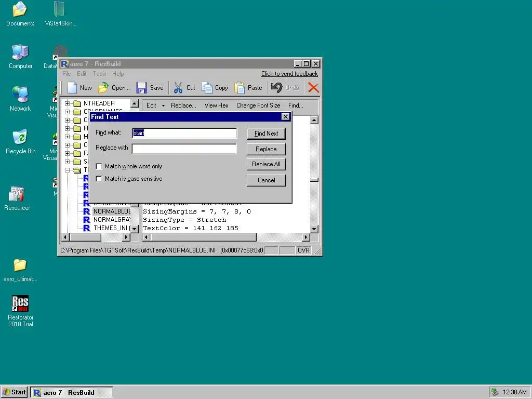The height and width of the screenshot is (399, 532).
Task: Open the aero_ultimat folder on desktop
Action: pos(20,265)
